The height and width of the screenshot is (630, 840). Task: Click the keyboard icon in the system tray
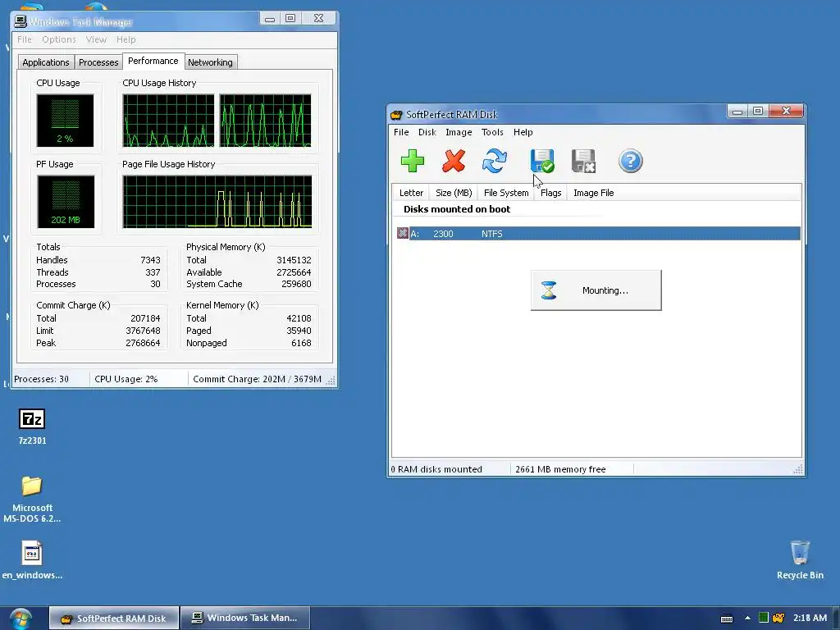(x=727, y=619)
